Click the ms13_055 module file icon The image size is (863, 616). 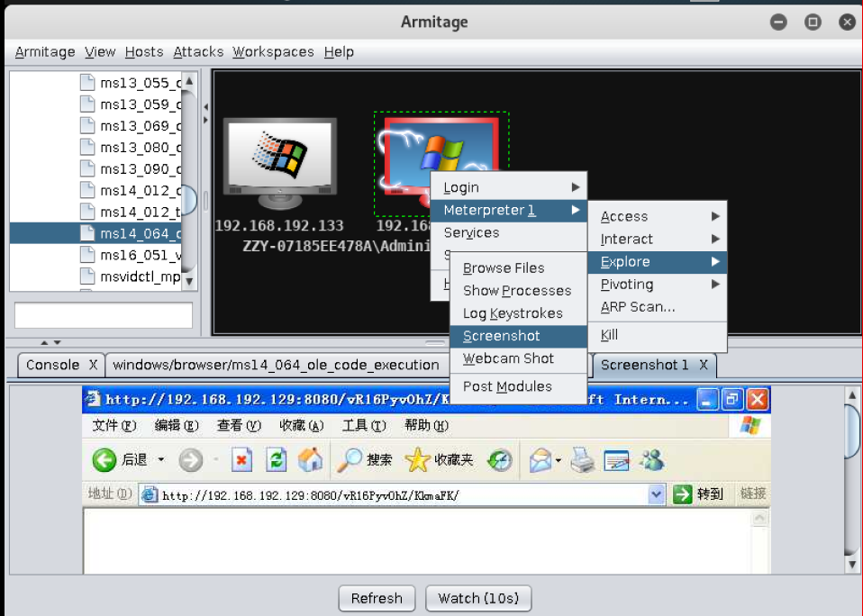87,83
